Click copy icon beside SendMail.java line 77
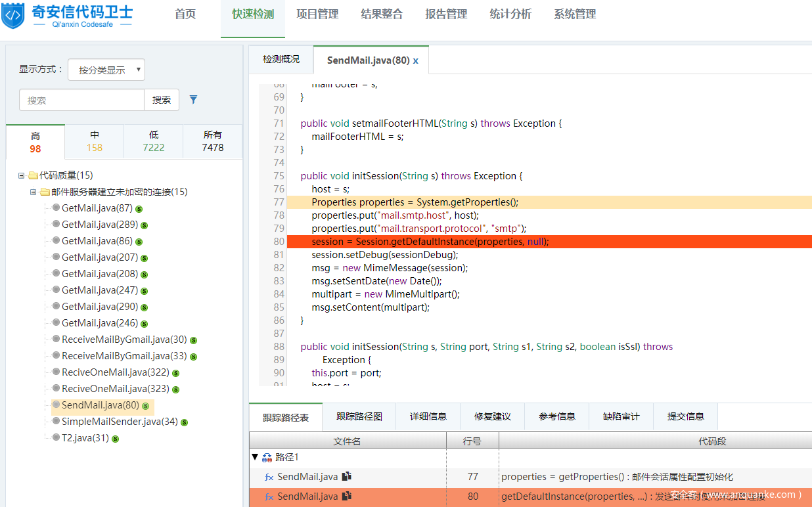This screenshot has height=507, width=812. [x=346, y=476]
